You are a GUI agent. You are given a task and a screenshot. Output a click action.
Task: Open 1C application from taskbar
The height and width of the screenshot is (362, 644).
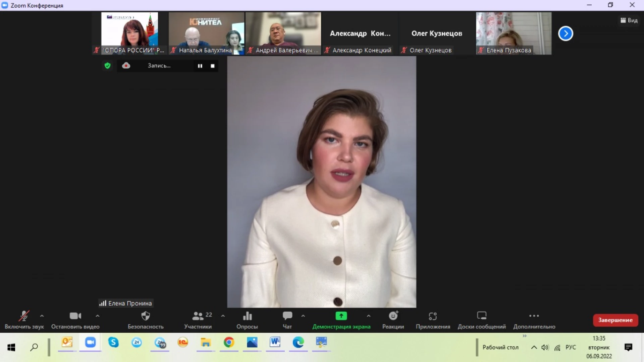[183, 343]
